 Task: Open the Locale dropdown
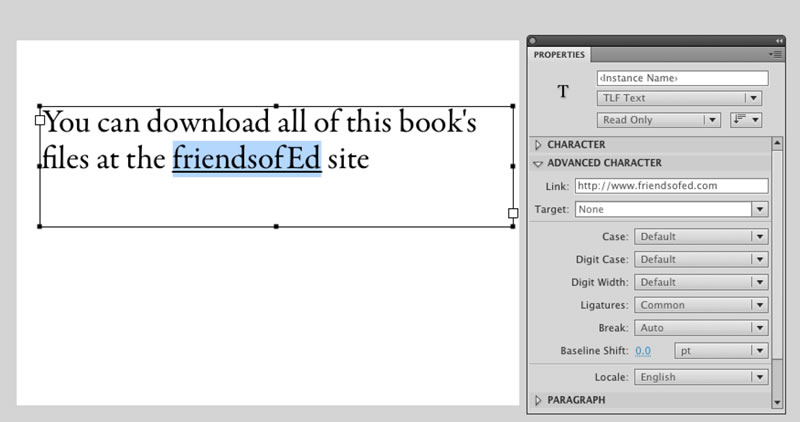(701, 377)
